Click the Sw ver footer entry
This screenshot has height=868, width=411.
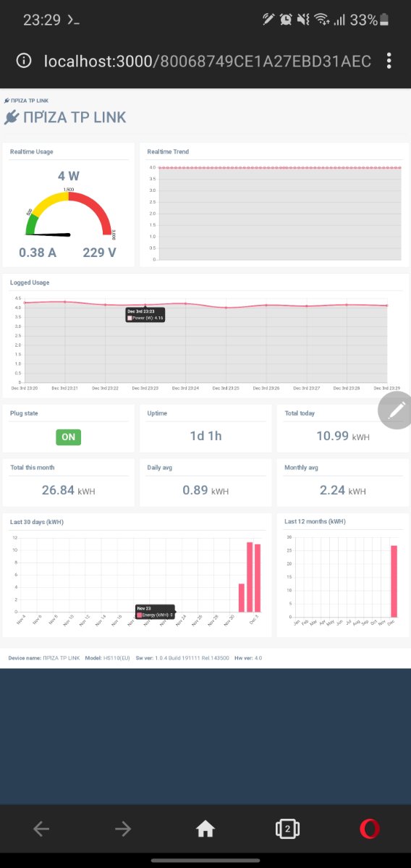click(182, 658)
